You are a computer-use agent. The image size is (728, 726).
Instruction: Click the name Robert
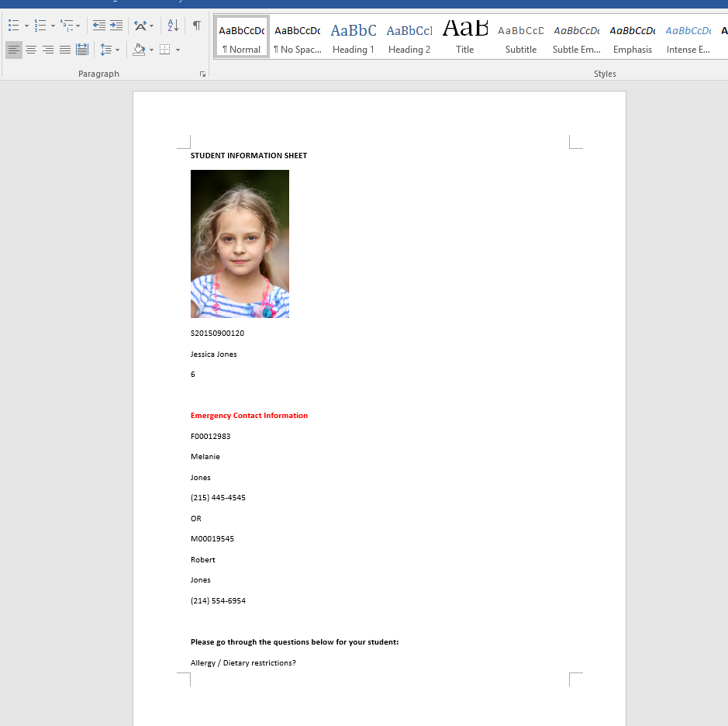point(203,560)
